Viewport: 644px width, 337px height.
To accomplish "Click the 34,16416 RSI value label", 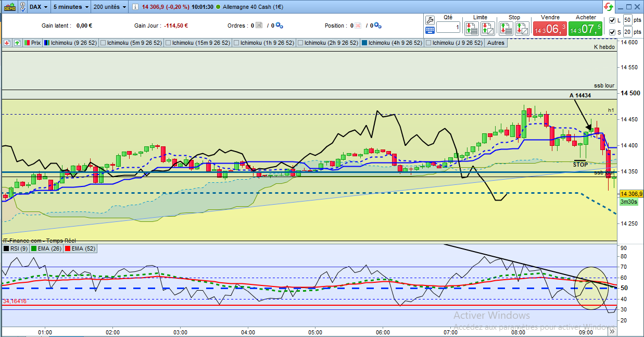I will pyautogui.click(x=15, y=301).
